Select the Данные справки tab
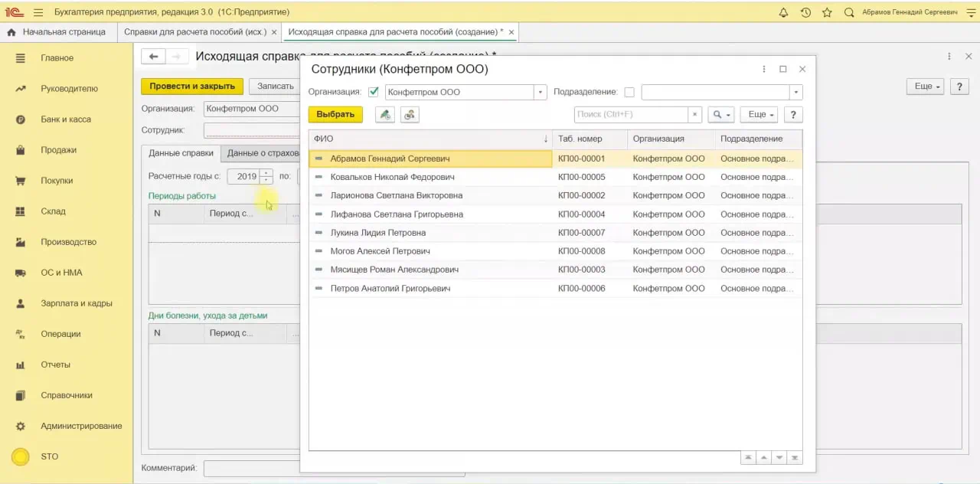Screen dimensions: 980x484 click(181, 153)
